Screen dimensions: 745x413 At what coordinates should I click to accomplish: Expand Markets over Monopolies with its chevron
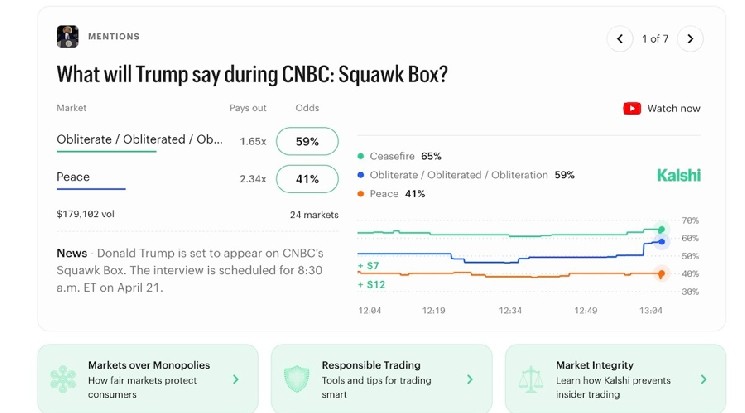point(236,379)
